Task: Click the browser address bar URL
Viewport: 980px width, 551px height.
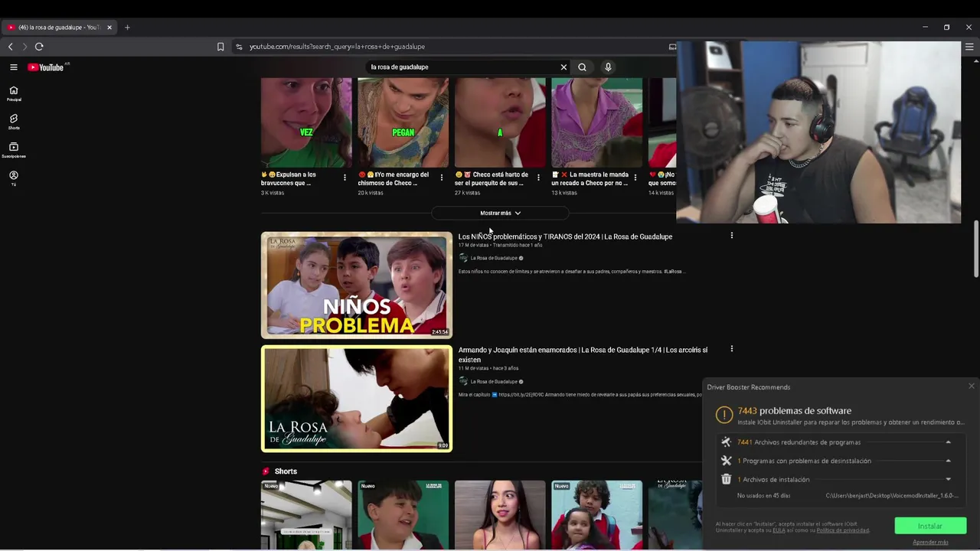Action: [337, 47]
